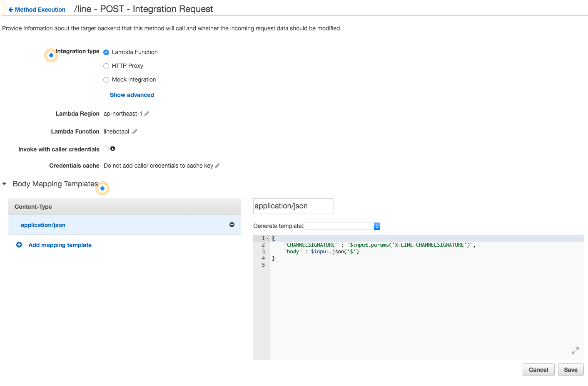
Task: Cancel the mapping template edits
Action: [538, 369]
